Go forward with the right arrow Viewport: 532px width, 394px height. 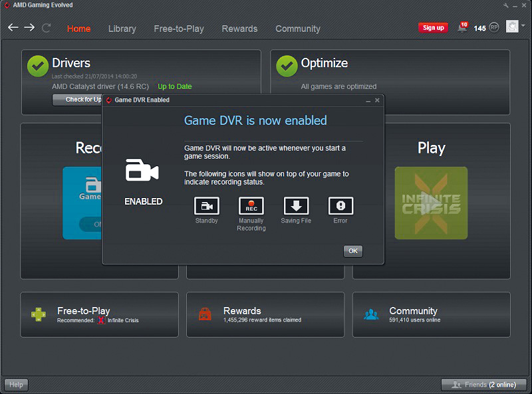coord(29,28)
